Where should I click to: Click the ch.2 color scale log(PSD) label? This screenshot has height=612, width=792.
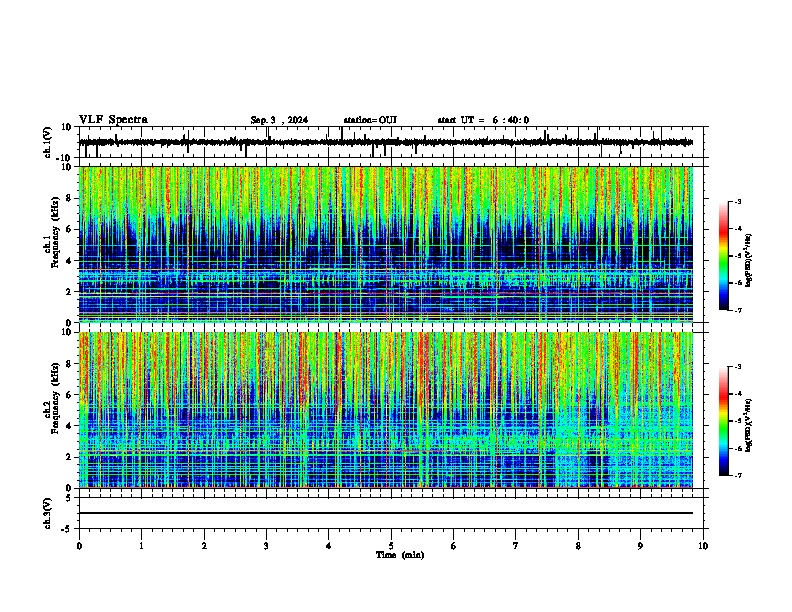(749, 425)
